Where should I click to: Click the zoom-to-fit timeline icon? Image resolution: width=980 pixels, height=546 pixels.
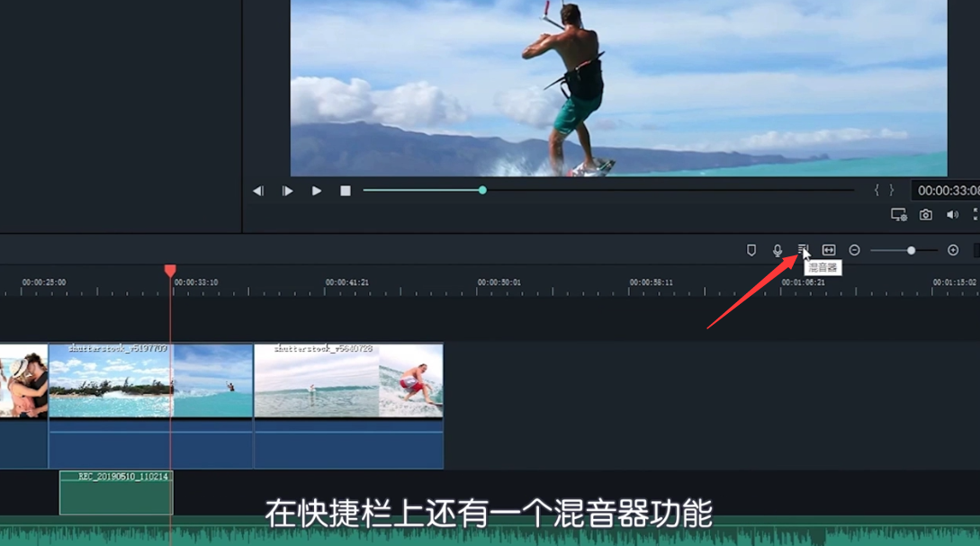(x=829, y=250)
